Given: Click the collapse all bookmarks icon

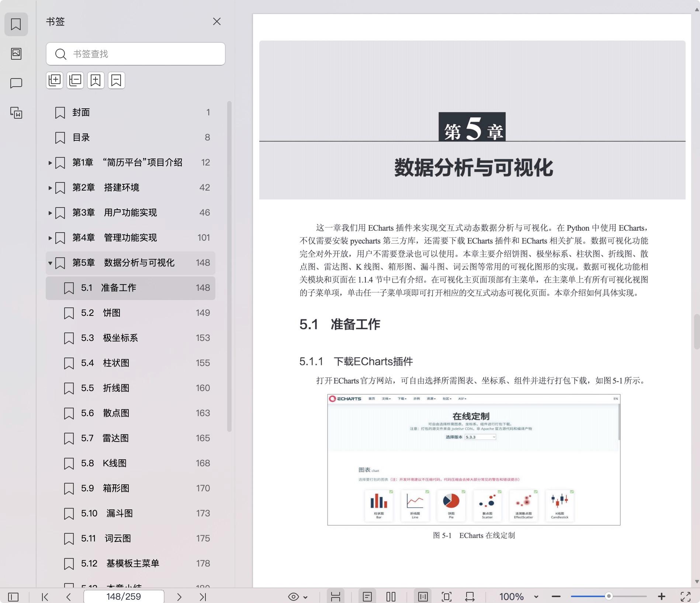Looking at the screenshot, I should [75, 80].
